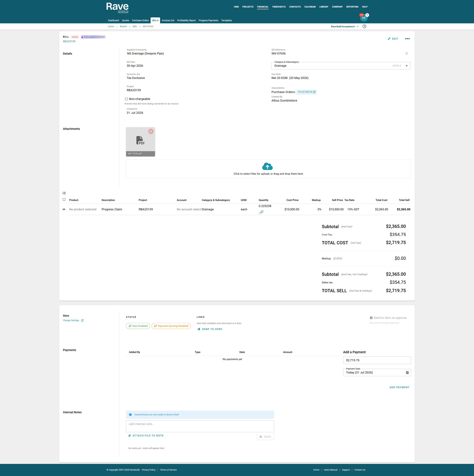Click the Rave logo

tap(118, 8)
